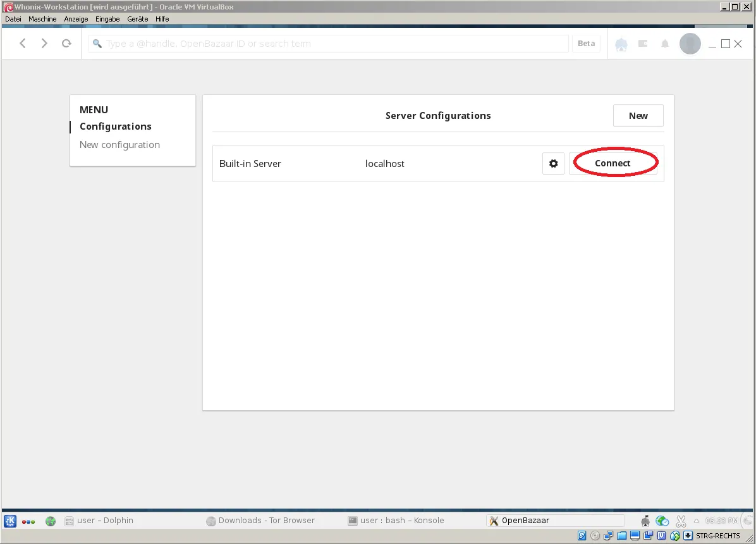Click the globe-with-clock time sync tray icon

pos(662,521)
